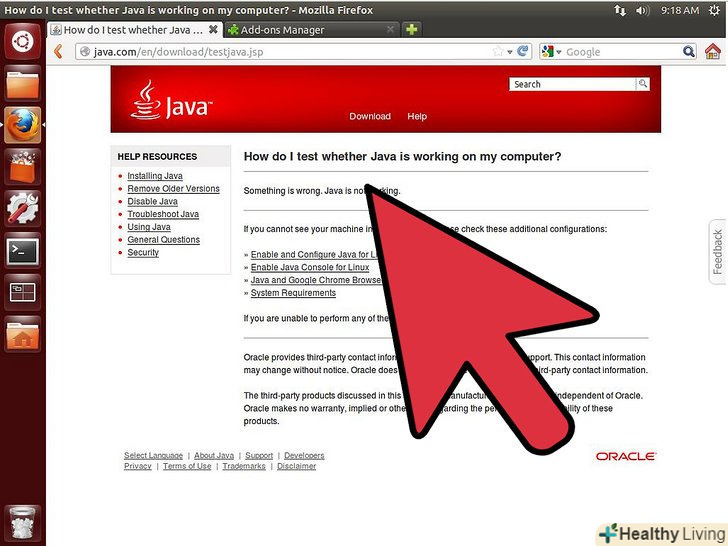Viewport: 728px width, 546px height.
Task: Open Enable and Configure Java for Linux link
Action: (314, 255)
